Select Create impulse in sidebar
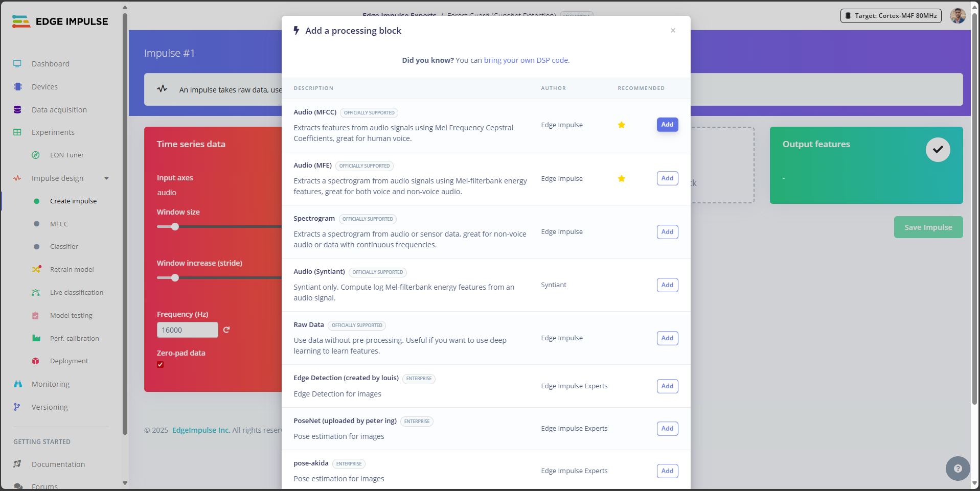Image resolution: width=980 pixels, height=491 pixels. click(74, 201)
